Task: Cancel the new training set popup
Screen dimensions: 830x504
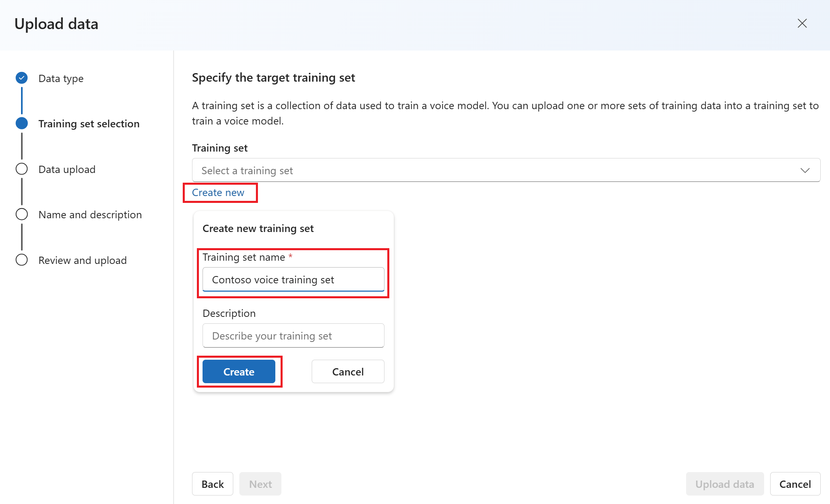Action: click(x=348, y=371)
